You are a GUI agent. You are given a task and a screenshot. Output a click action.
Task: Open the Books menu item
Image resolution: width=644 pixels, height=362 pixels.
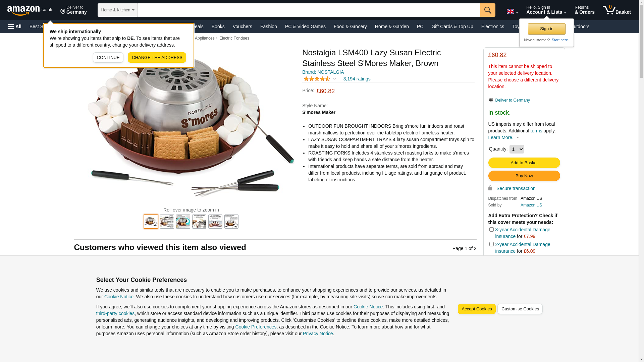click(218, 26)
